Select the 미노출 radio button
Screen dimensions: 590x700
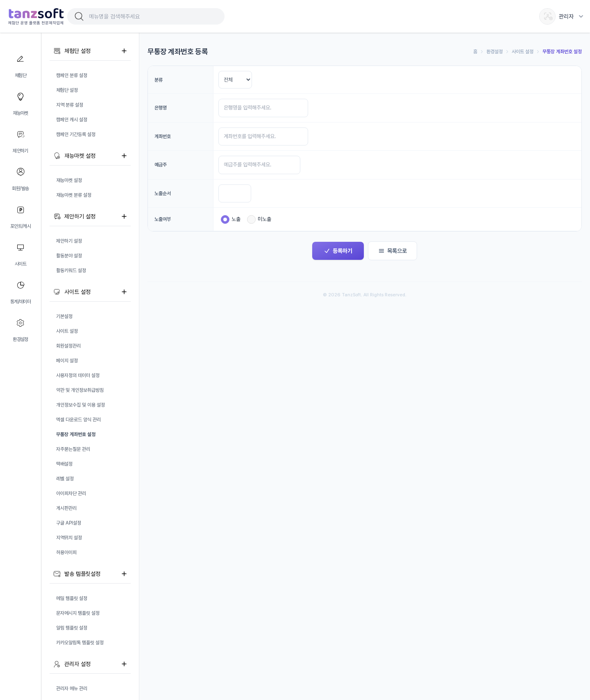point(251,219)
